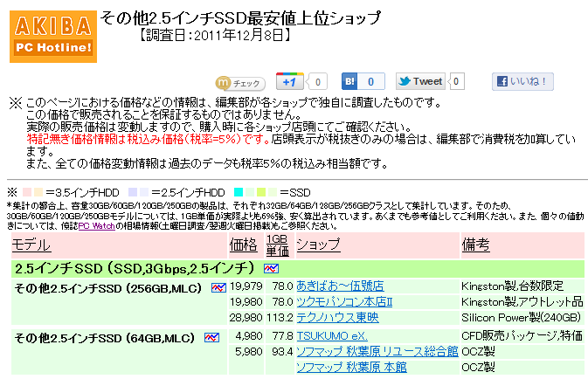This screenshot has height=379, width=588.
Task: Open ツクモパソコン本店II shop link
Action: tap(344, 302)
